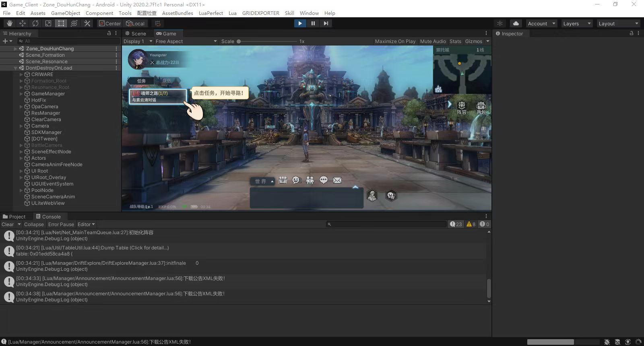Open the Gizmos dropdown arrow
644x346 pixels.
pos(488,41)
